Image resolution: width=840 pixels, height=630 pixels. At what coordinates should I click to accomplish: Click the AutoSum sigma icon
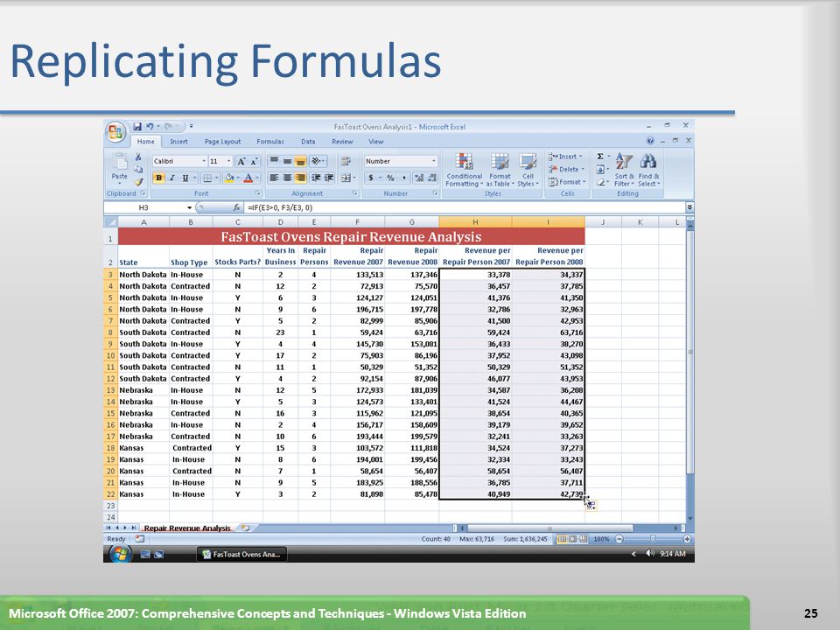point(600,157)
